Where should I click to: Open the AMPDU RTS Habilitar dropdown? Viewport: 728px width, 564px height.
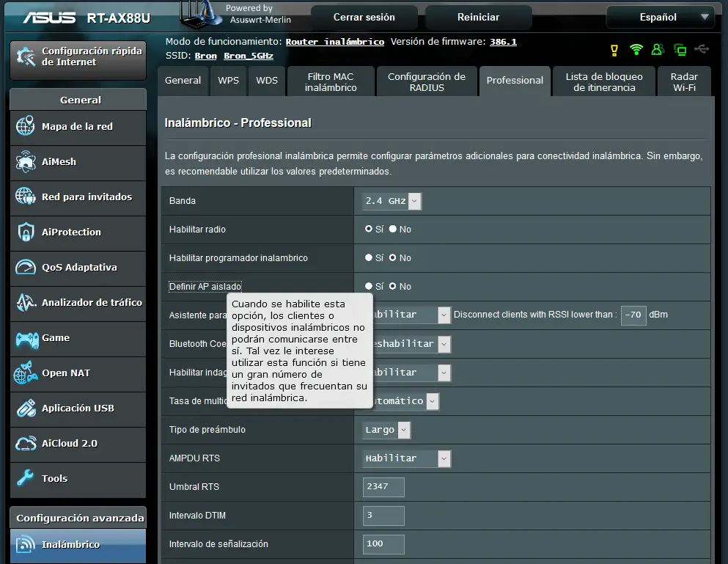406,458
